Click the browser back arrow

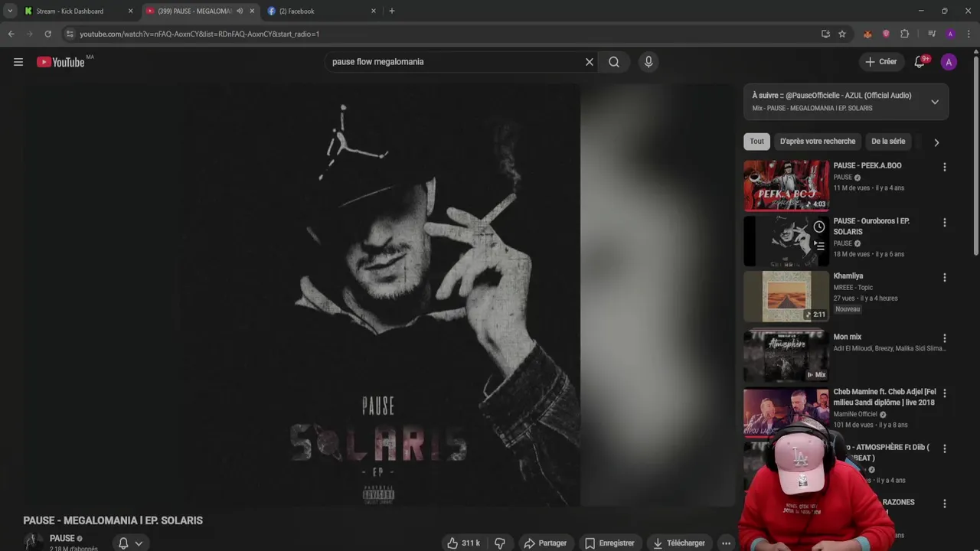point(11,34)
